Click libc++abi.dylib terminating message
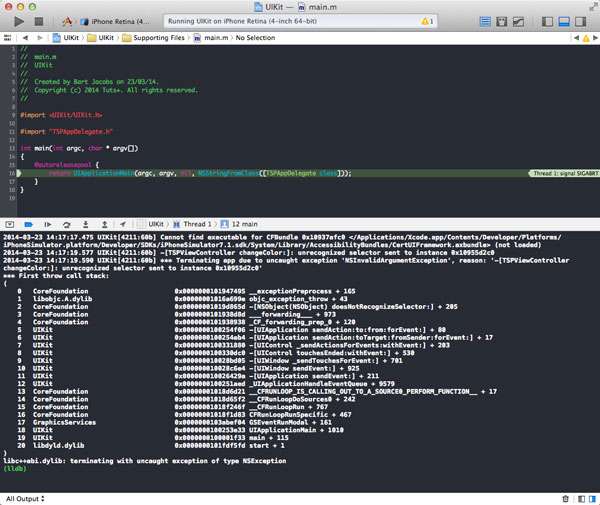 [145, 461]
